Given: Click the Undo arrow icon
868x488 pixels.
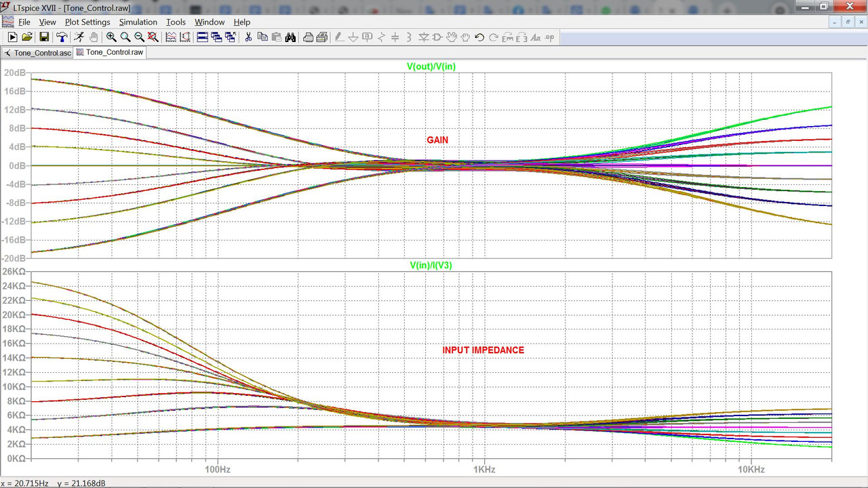Looking at the screenshot, I should click(x=479, y=37).
